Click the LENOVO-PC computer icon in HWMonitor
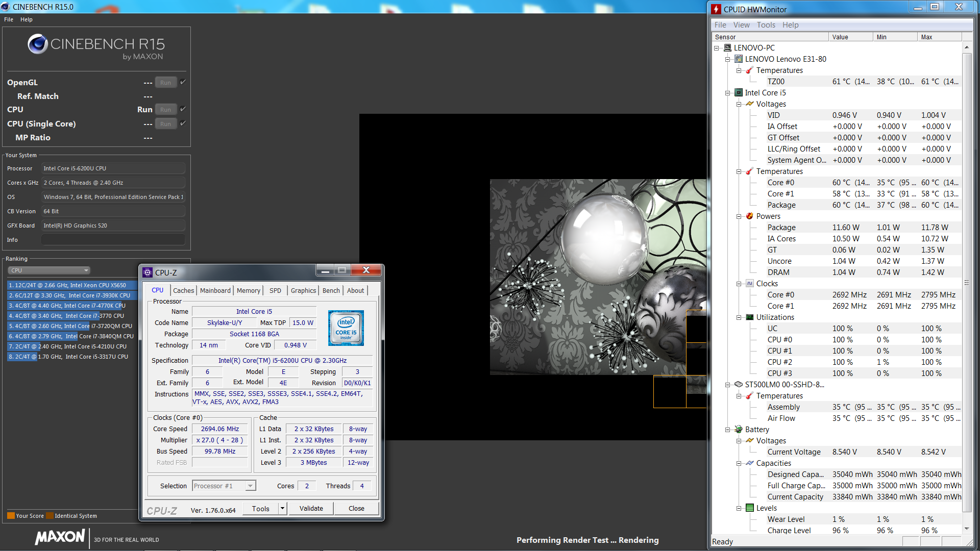Viewport: 980px width, 551px height. [727, 48]
